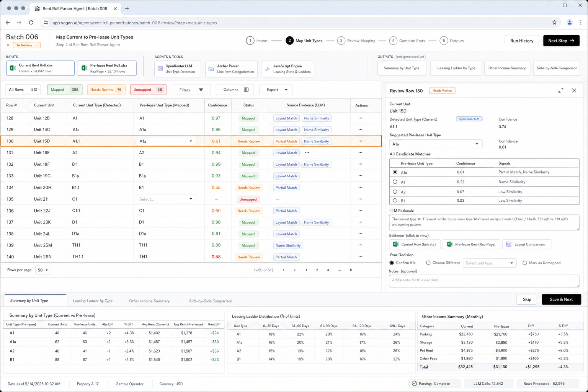Open the Select unit type dropdown

490,263
